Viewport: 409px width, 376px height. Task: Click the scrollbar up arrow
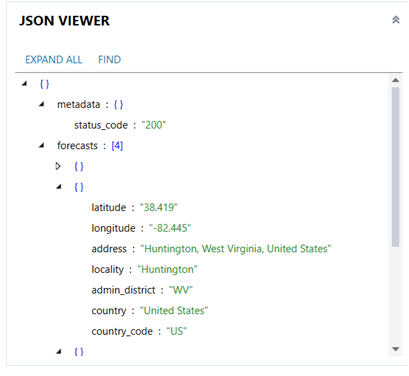[396, 80]
